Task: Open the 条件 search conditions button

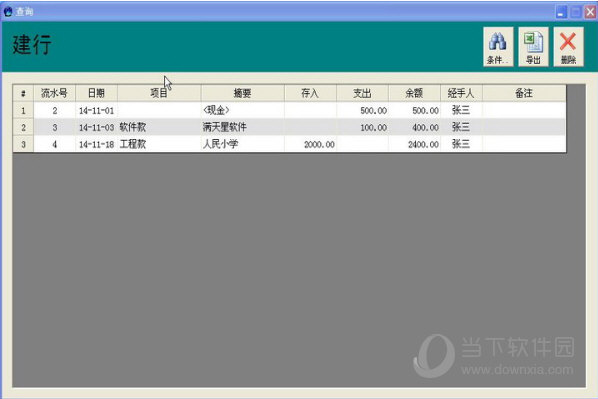Action: point(498,47)
